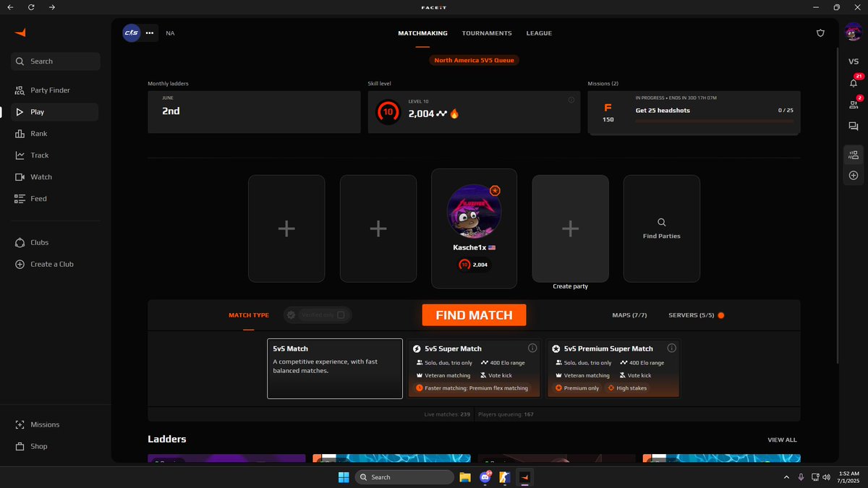868x488 pixels.
Task: Open the Windows Start menu
Action: [x=344, y=477]
